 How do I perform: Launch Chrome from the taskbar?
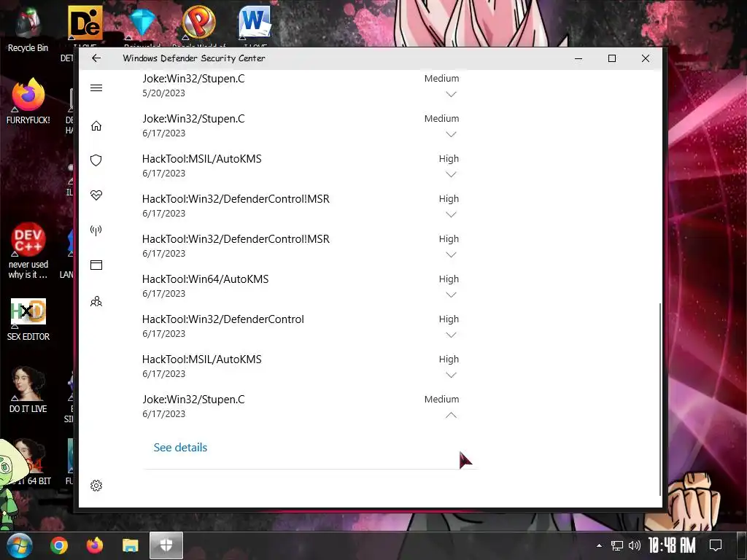(59, 545)
